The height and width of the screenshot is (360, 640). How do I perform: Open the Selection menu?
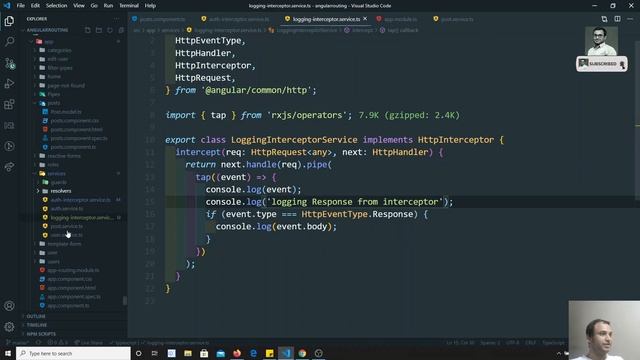click(x=56, y=6)
